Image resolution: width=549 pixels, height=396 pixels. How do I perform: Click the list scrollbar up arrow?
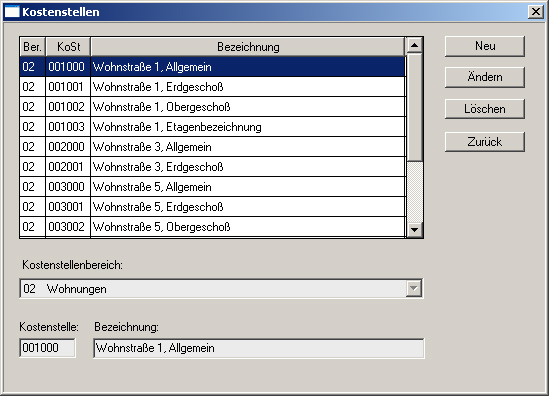coord(415,46)
